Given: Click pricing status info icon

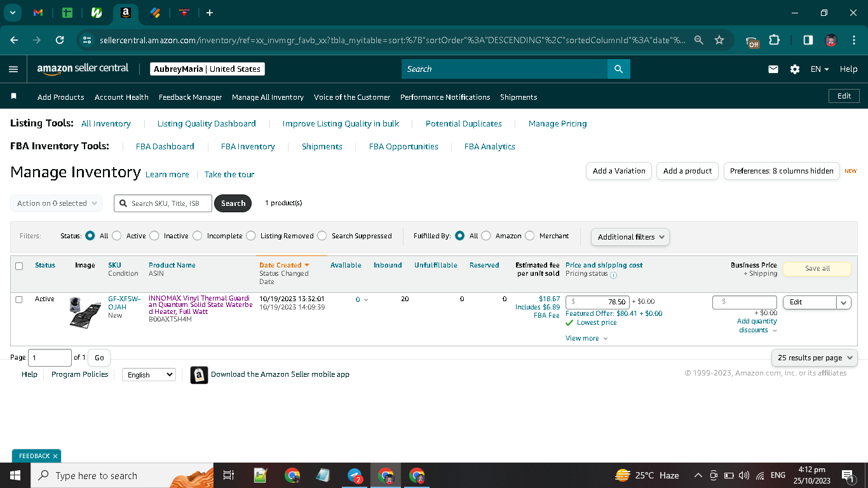Looking at the screenshot, I should click(x=614, y=274).
